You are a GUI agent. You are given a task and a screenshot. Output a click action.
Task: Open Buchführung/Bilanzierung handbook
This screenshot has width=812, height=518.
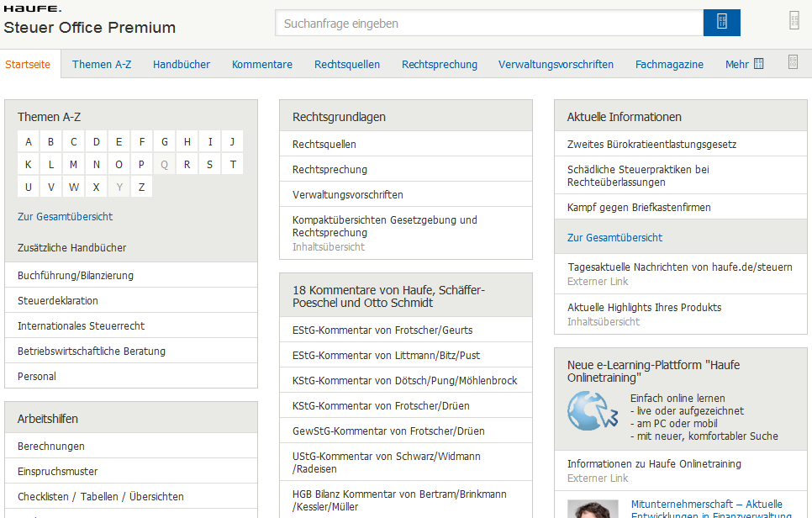[x=131, y=275]
